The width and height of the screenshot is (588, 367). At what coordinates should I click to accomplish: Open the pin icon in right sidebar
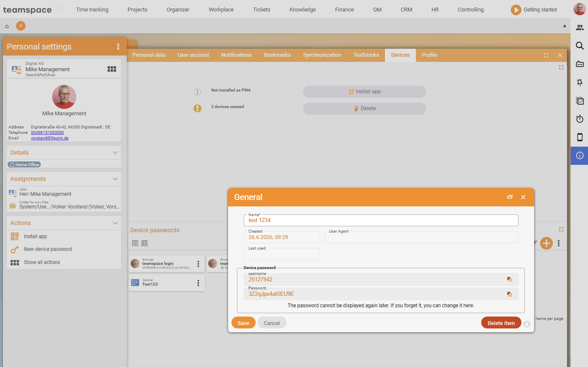tap(580, 83)
